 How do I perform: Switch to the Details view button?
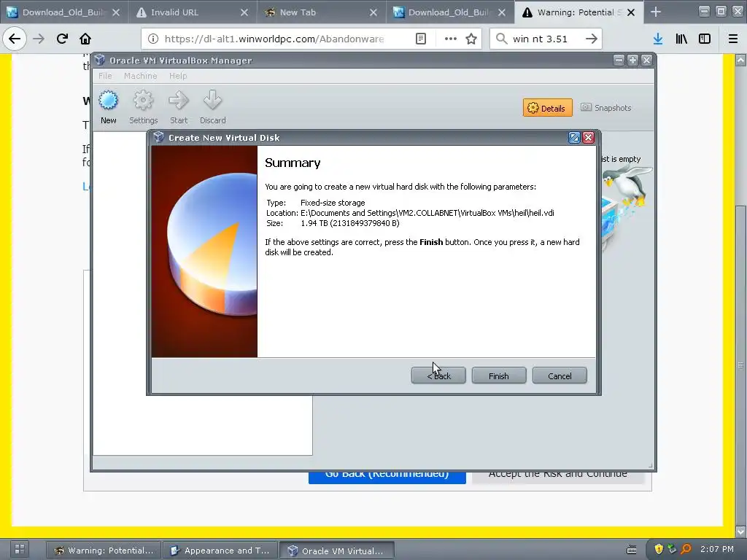pyautogui.click(x=547, y=108)
